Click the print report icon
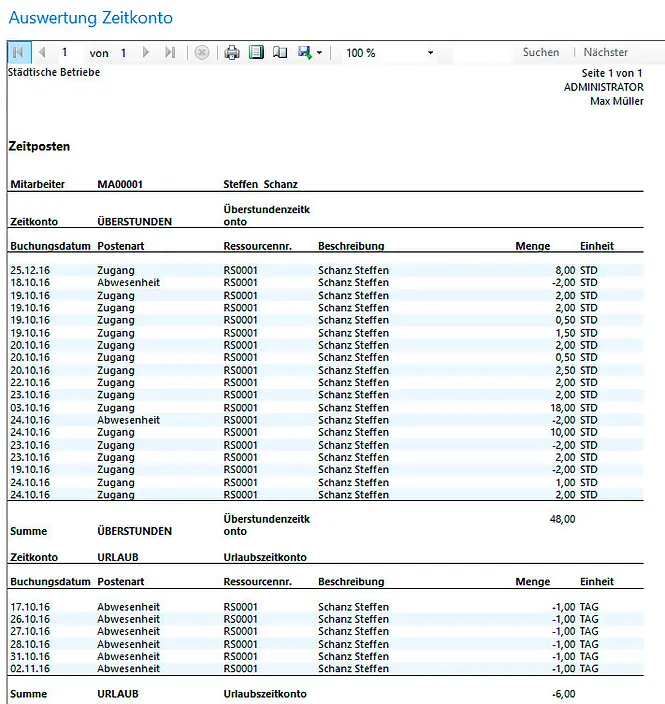The height and width of the screenshot is (704, 665). click(x=232, y=53)
